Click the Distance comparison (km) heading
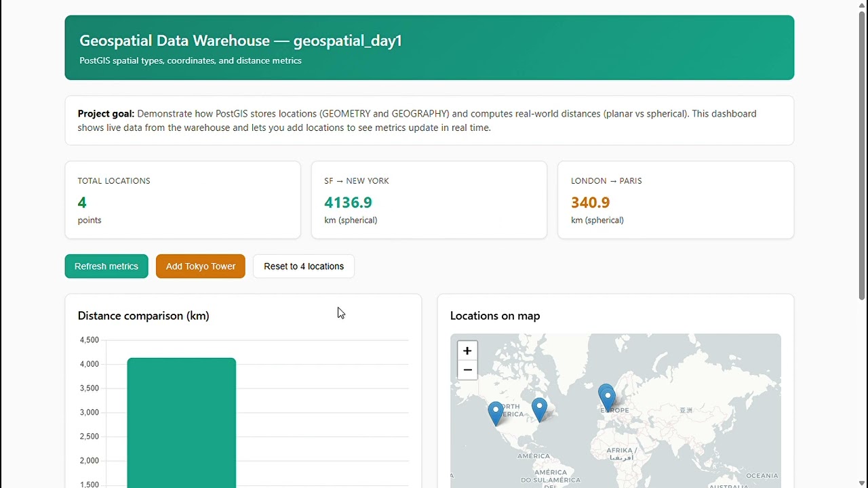This screenshot has width=868, height=488. tap(144, 316)
